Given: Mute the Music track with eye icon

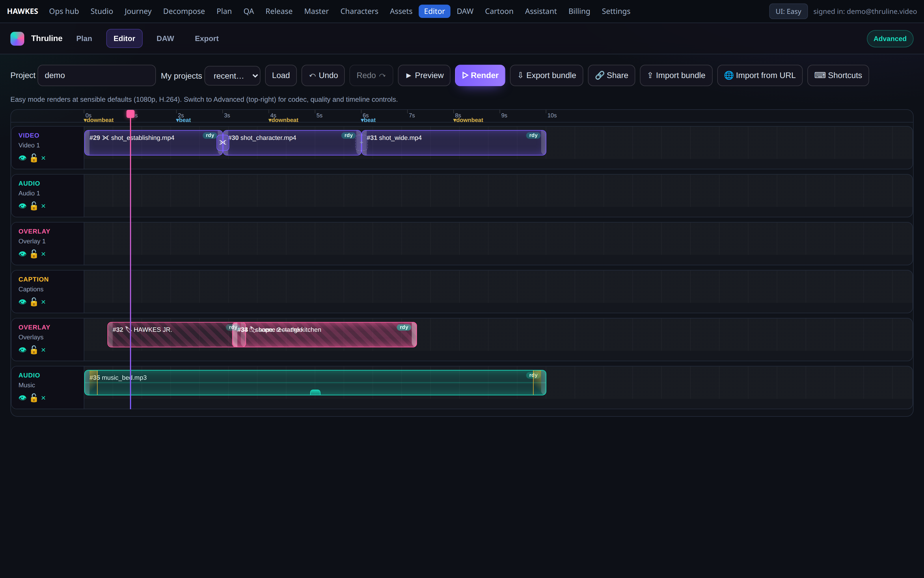Looking at the screenshot, I should pyautogui.click(x=23, y=398).
